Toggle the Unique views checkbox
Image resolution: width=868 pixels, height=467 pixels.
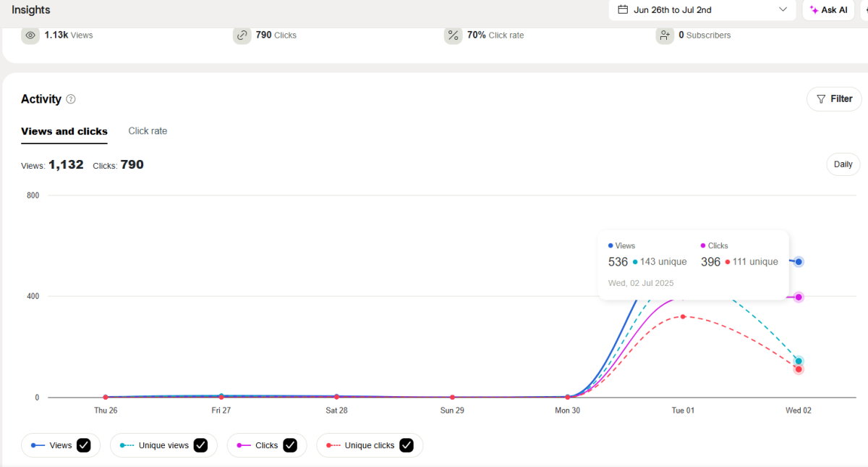pos(200,445)
